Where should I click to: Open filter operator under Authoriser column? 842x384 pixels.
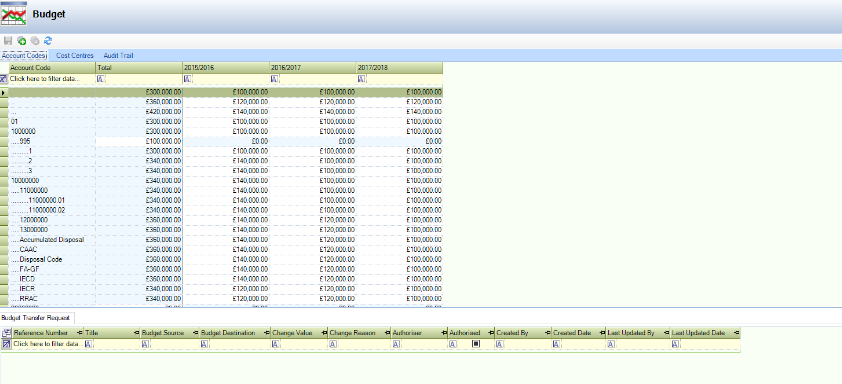396,344
